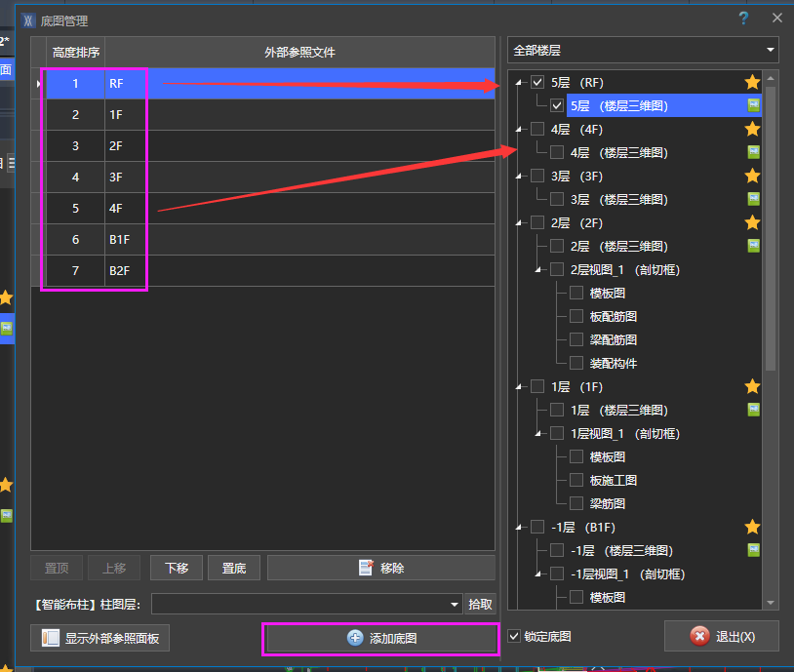Check the 4层 (4F) floor checkbox

click(x=537, y=129)
